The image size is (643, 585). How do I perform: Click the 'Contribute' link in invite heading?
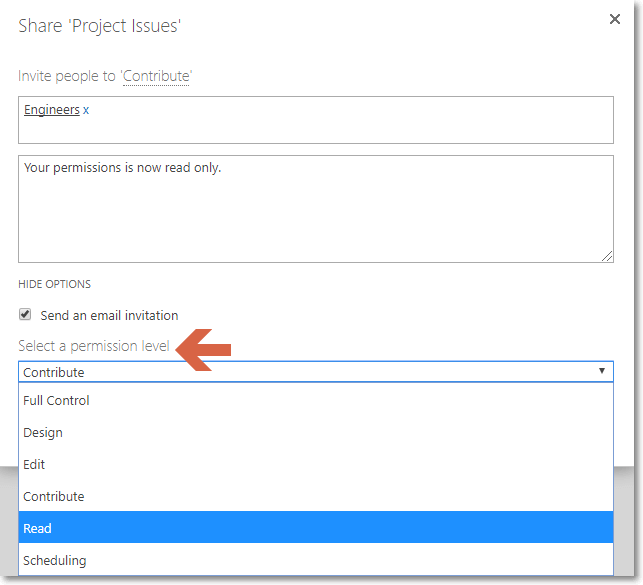pos(156,76)
